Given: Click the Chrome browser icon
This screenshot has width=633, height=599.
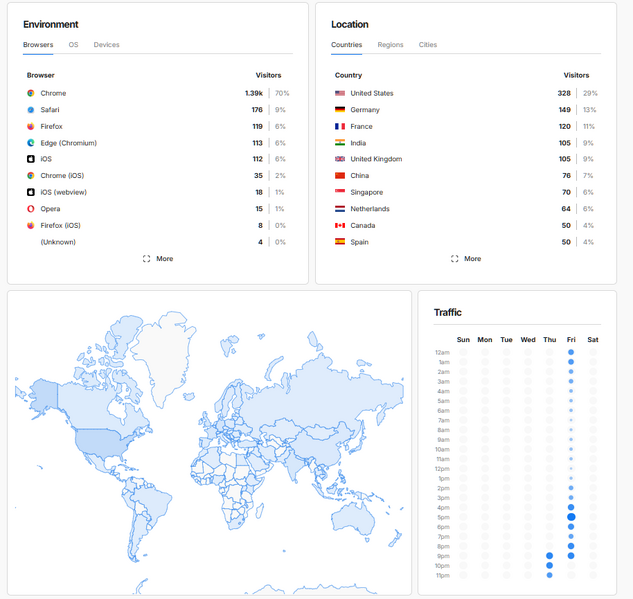Looking at the screenshot, I should click(31, 93).
